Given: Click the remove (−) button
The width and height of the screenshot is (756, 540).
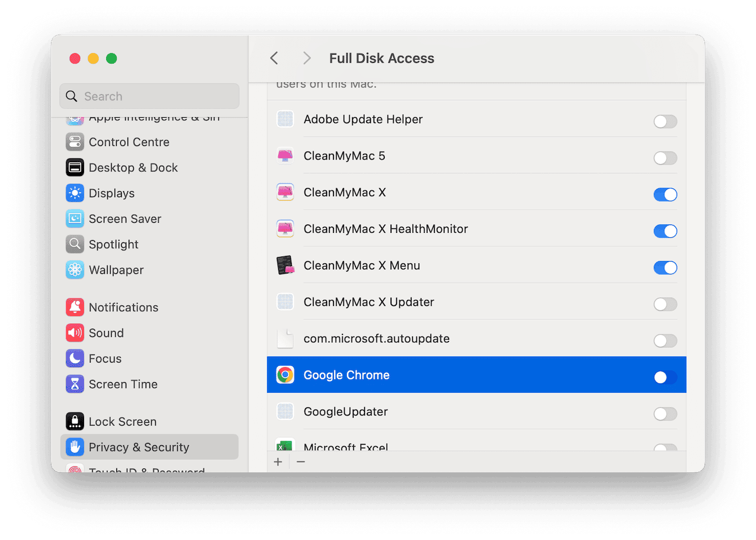Looking at the screenshot, I should coord(300,461).
